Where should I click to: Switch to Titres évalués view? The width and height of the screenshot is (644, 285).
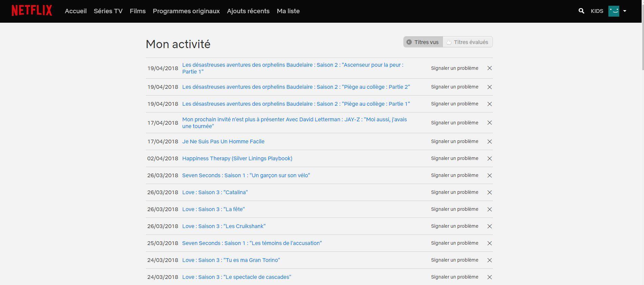[467, 42]
